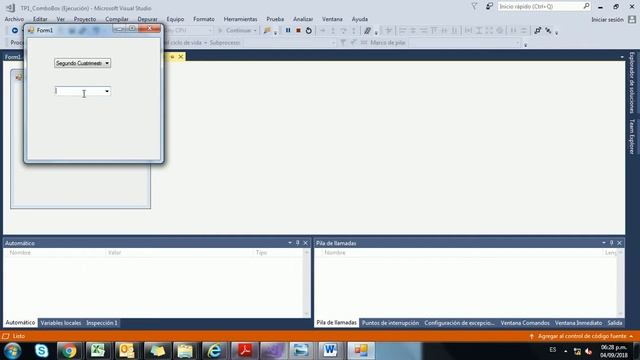
Task: Open the Depurar menu
Action: point(147,19)
